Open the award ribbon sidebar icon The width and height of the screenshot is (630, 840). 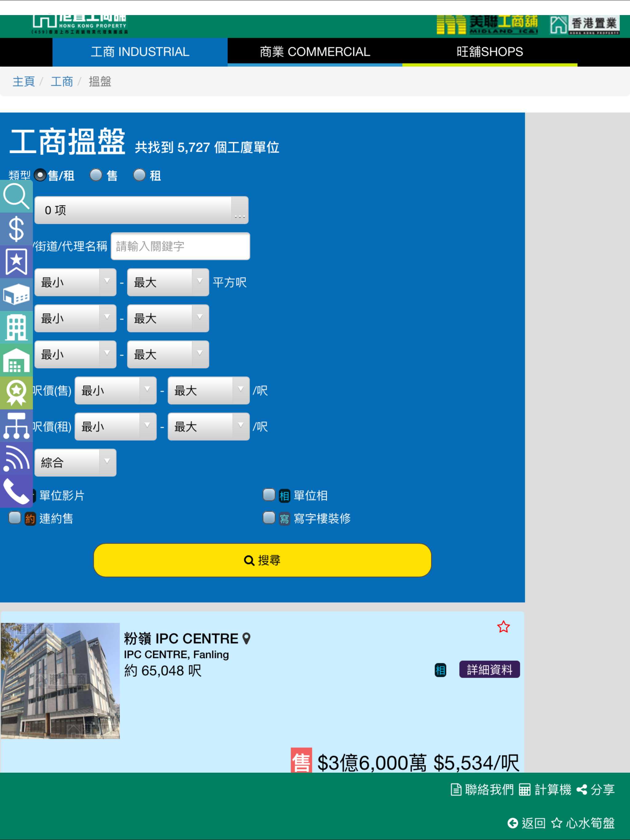16,393
